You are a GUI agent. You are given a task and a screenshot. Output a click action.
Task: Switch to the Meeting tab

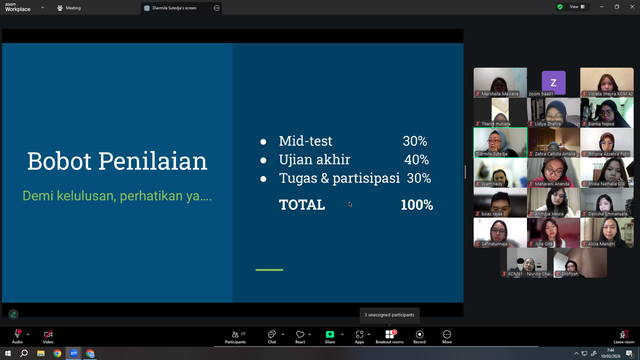click(69, 8)
